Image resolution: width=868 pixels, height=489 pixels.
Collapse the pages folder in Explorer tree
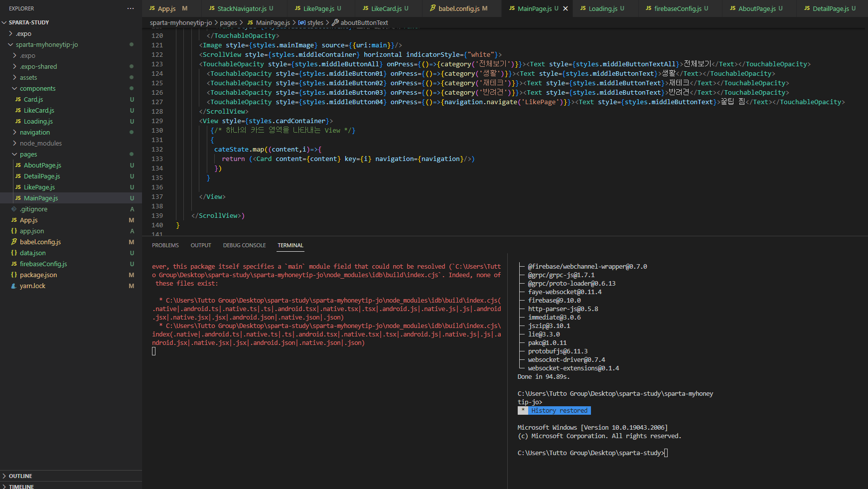(15, 155)
